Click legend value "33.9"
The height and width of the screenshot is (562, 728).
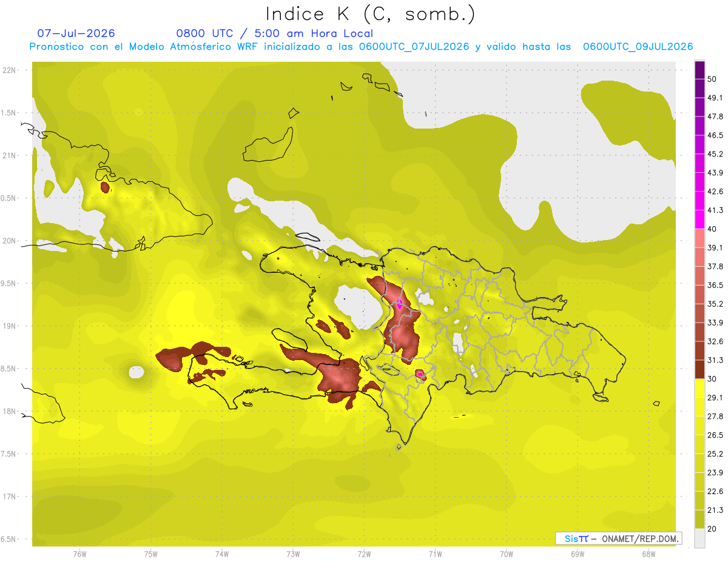point(715,323)
